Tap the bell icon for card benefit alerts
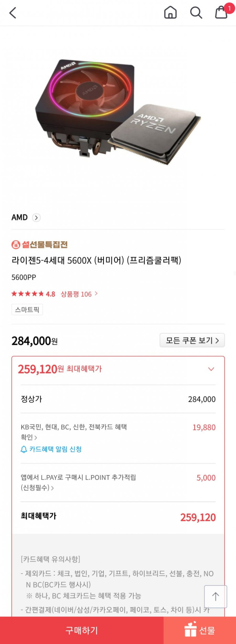This screenshot has height=644, width=236. coord(24,449)
